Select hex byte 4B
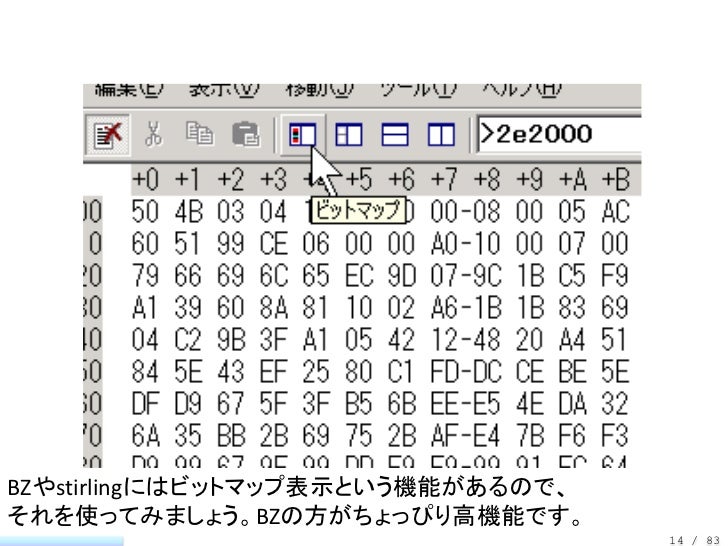The width and height of the screenshot is (728, 546). pyautogui.click(x=188, y=211)
